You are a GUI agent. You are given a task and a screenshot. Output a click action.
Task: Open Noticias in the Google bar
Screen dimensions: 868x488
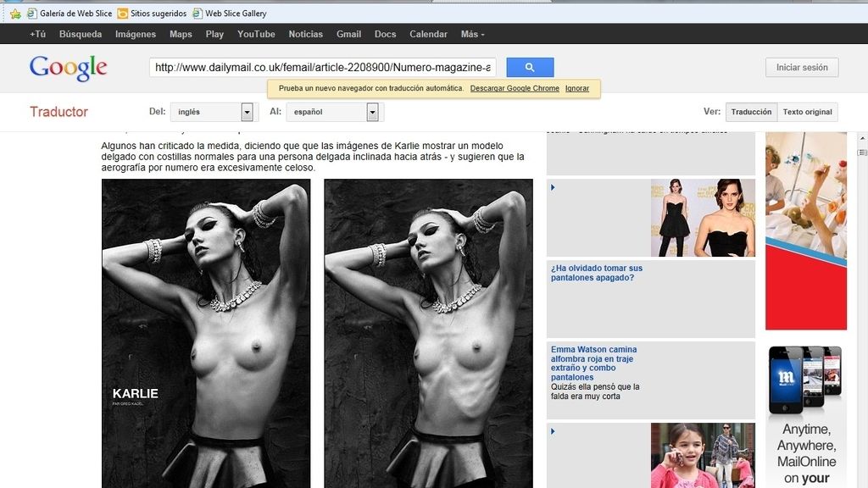tap(305, 34)
